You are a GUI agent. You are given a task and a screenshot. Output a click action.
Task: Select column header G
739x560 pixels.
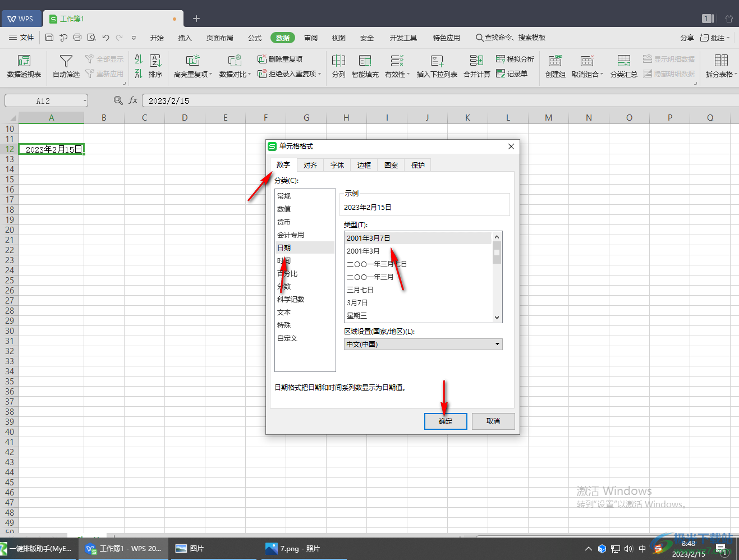(306, 118)
